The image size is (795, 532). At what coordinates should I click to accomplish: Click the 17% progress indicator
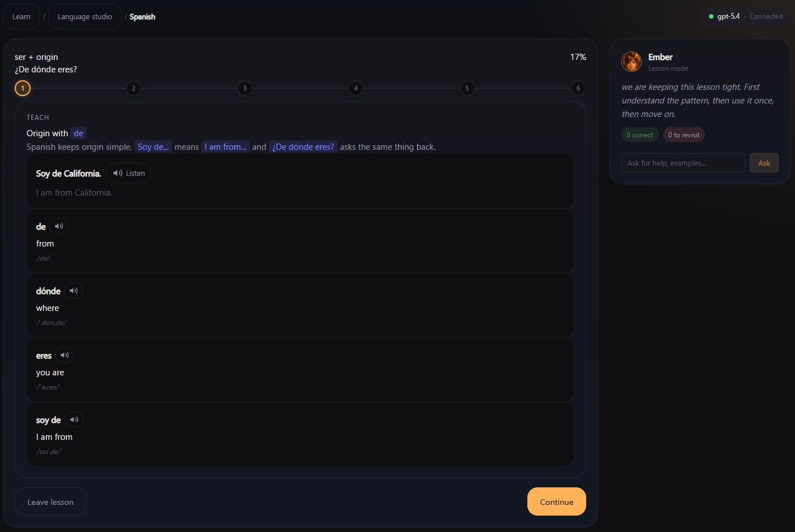578,57
